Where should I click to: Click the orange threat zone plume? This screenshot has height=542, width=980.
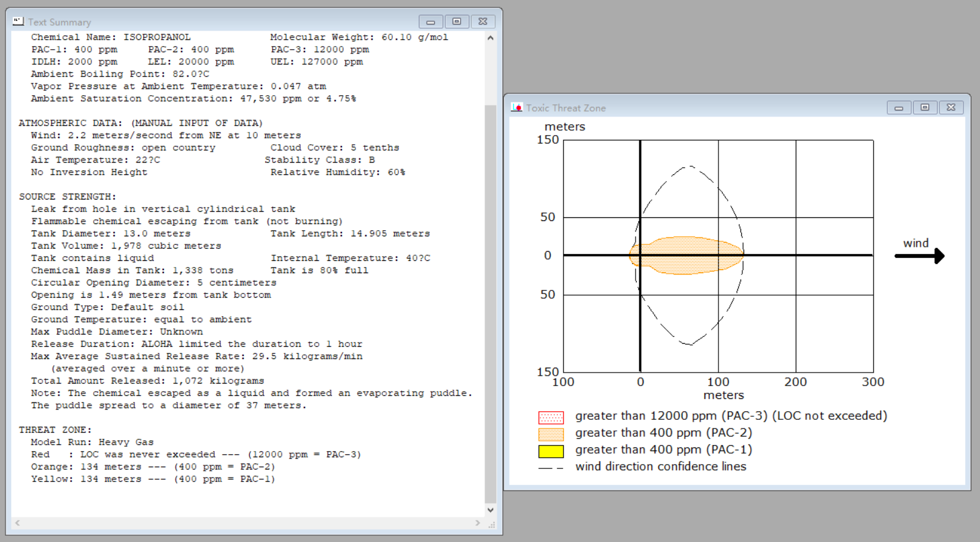(686, 255)
